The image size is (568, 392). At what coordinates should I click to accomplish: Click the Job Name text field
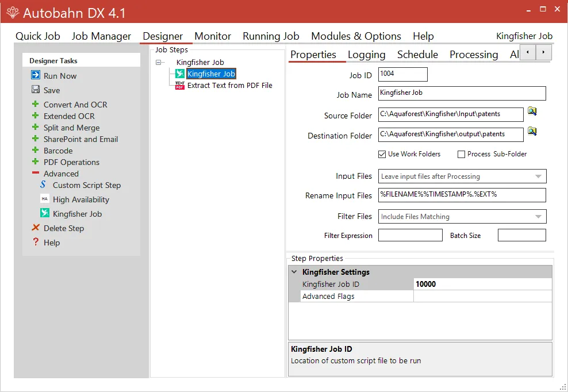coord(462,93)
